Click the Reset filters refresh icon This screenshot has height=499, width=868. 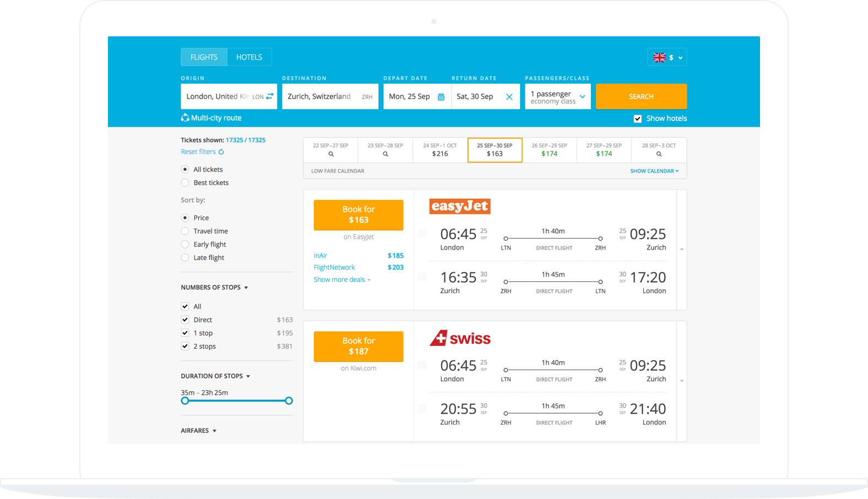coord(221,152)
